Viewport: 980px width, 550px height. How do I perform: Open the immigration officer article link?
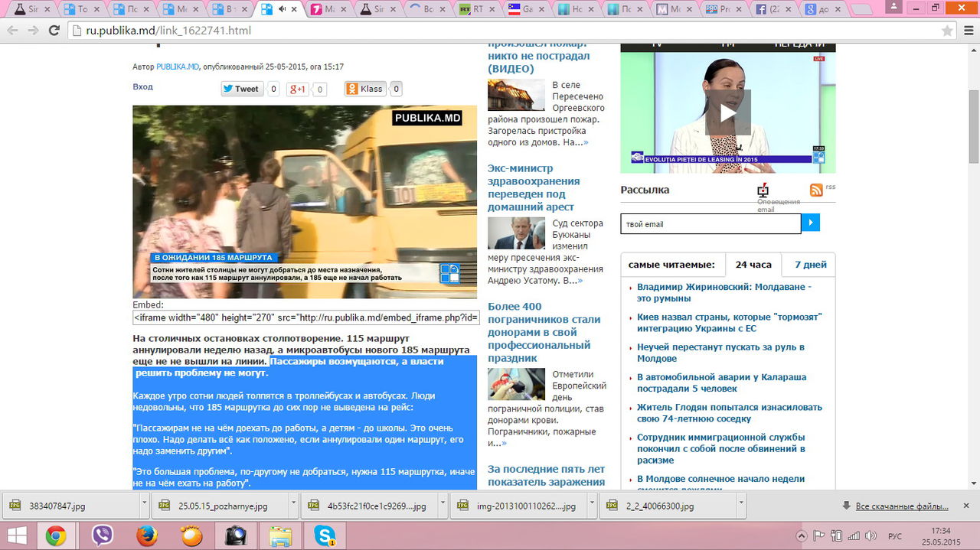[x=721, y=449]
